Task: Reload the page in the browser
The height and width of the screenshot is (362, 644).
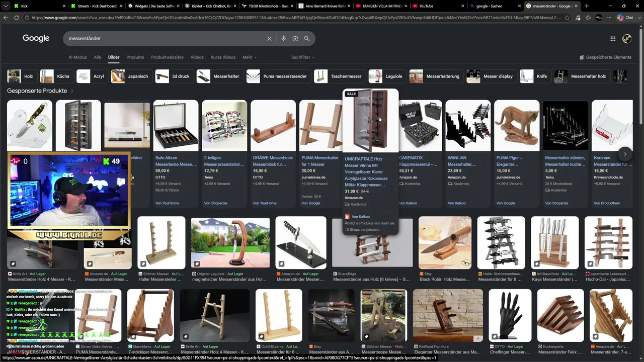Action: tap(17, 18)
